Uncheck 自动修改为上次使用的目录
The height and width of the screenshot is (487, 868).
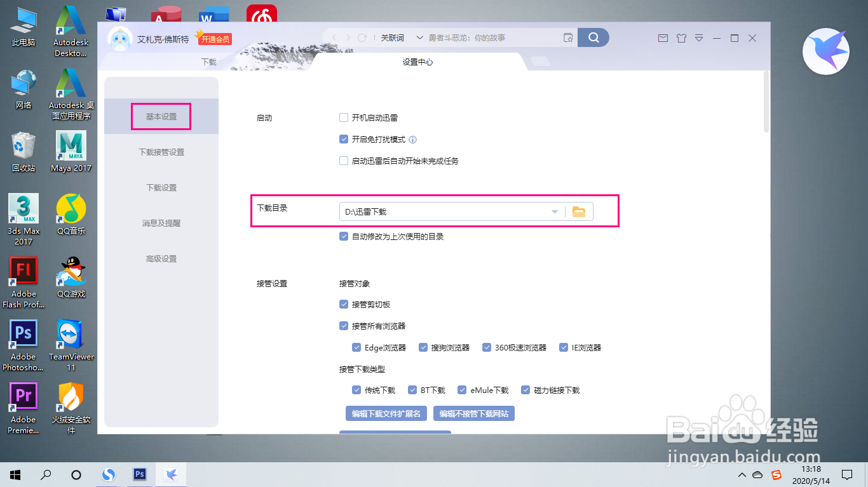[x=344, y=236]
